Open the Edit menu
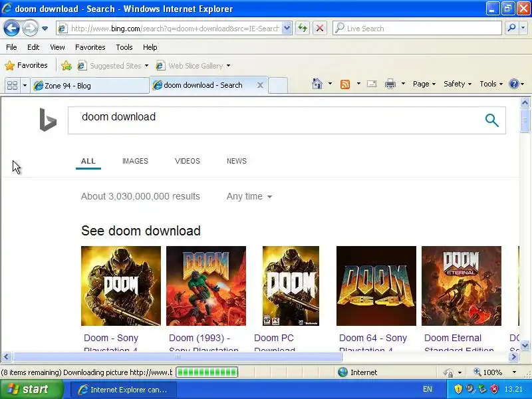The height and width of the screenshot is (399, 532). pos(33,47)
